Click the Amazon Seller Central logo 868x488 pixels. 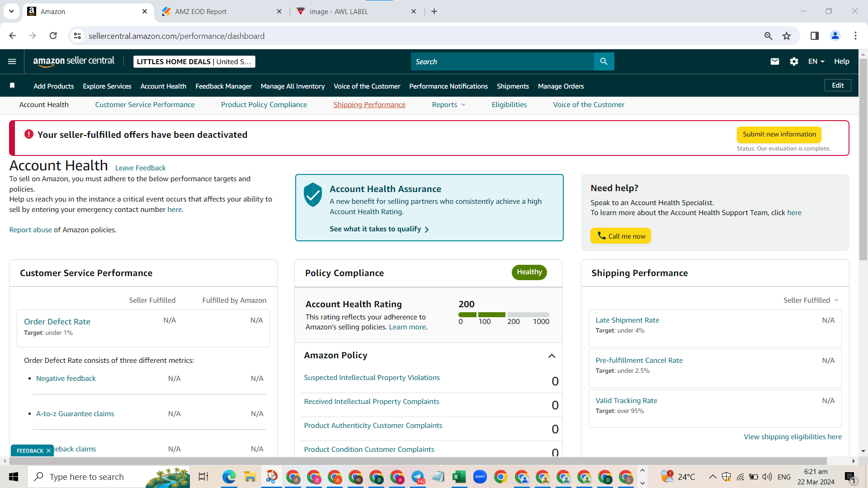pyautogui.click(x=74, y=61)
